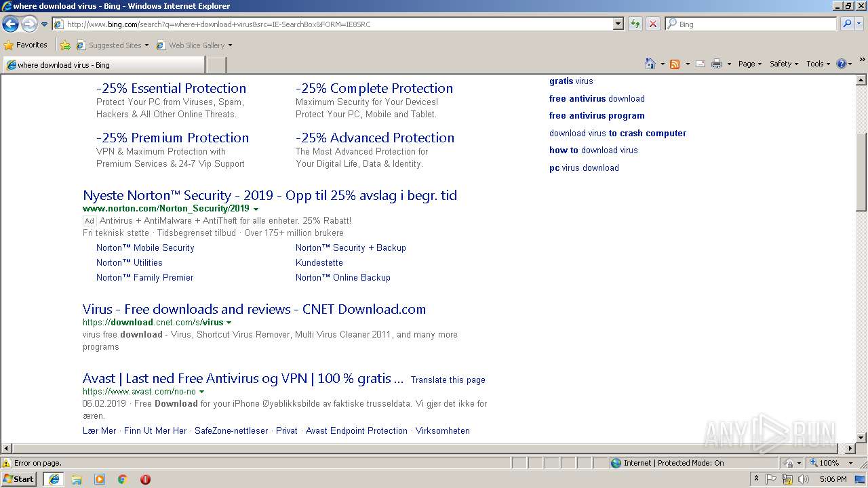Image resolution: width=868 pixels, height=488 pixels.
Task: Click the Print icon
Action: pos(717,64)
